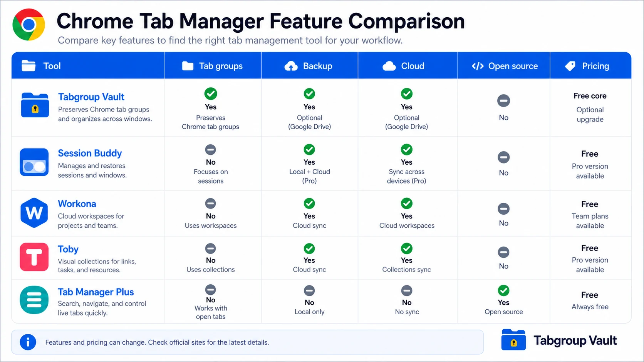Click the Session Buddy app icon
Image resolution: width=644 pixels, height=362 pixels.
point(34,162)
